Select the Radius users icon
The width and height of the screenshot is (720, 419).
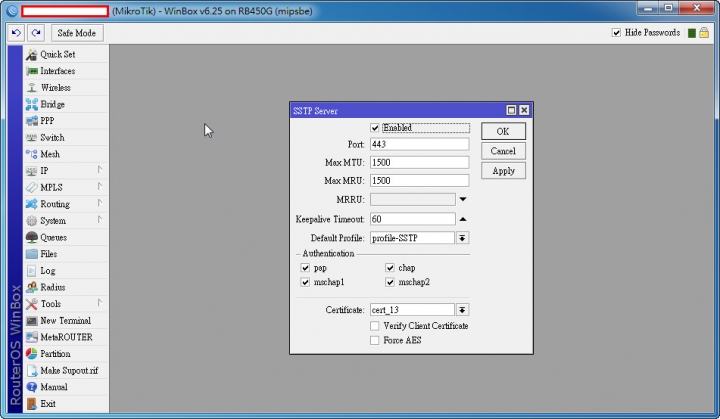tap(32, 287)
